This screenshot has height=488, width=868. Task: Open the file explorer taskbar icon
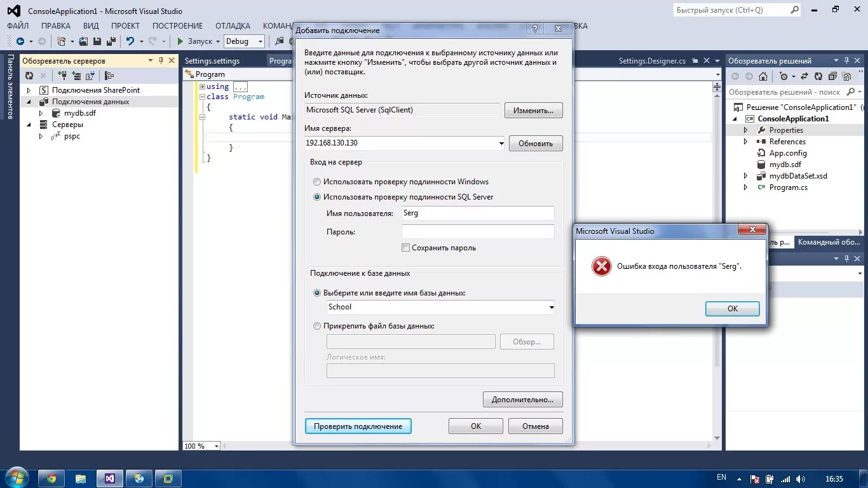(81, 478)
